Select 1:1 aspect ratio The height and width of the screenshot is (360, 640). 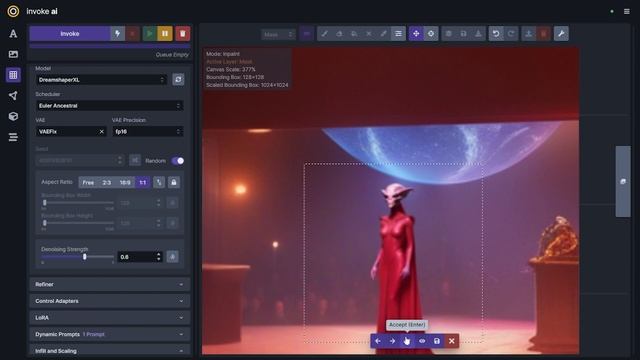pos(142,182)
